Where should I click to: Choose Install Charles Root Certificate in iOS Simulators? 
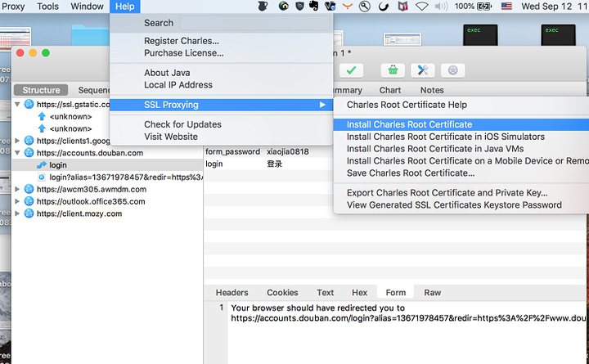click(461, 137)
